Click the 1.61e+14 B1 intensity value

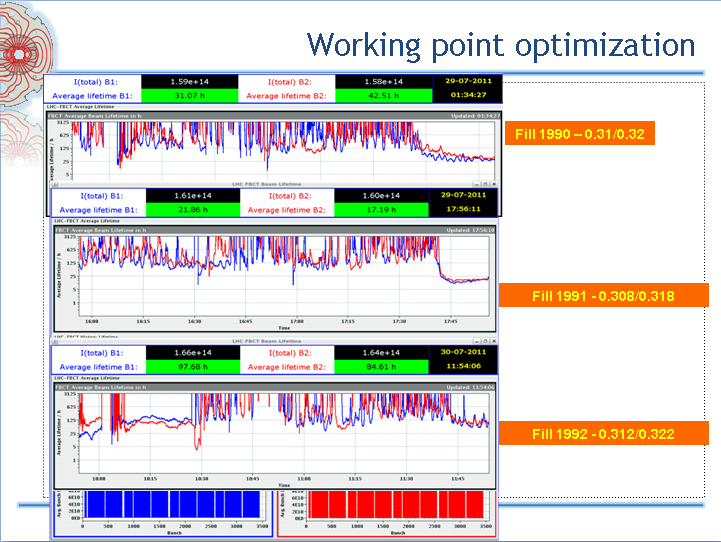193,196
